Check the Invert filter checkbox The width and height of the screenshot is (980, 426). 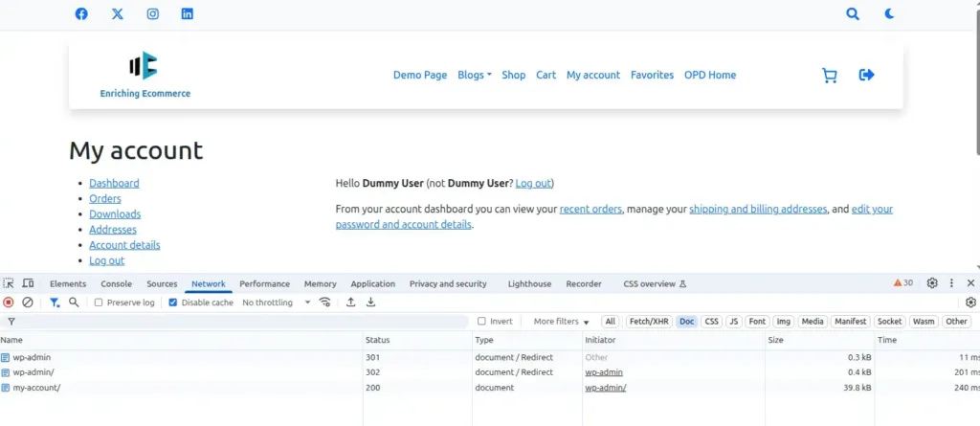tap(481, 322)
